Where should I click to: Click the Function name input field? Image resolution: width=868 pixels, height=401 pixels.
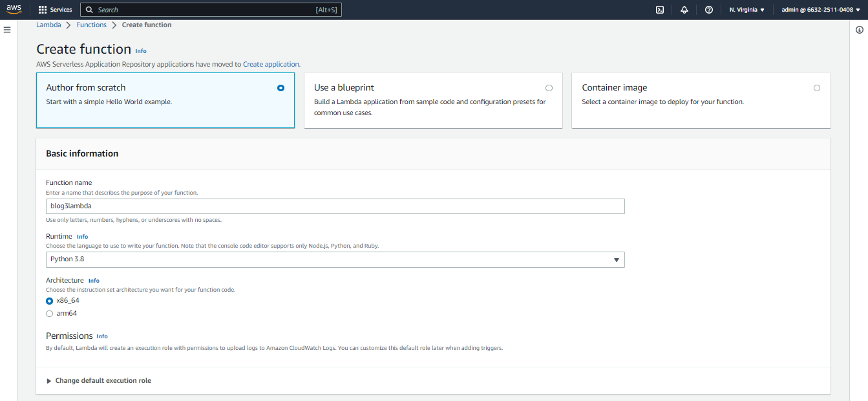point(335,206)
